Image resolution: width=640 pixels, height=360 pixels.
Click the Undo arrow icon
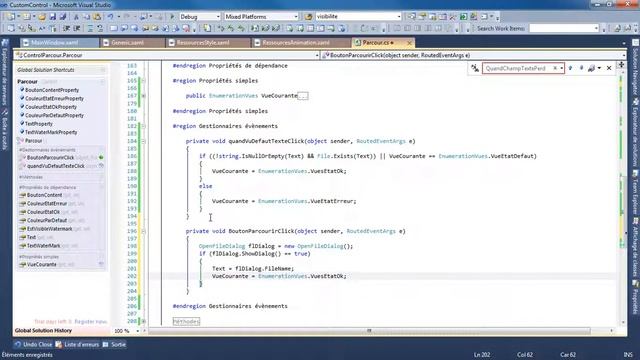(x=110, y=17)
